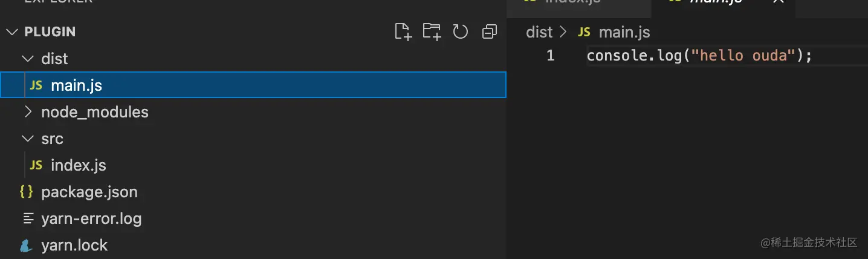Refresh the Explorer file tree
This screenshot has height=259, width=868.
[461, 31]
